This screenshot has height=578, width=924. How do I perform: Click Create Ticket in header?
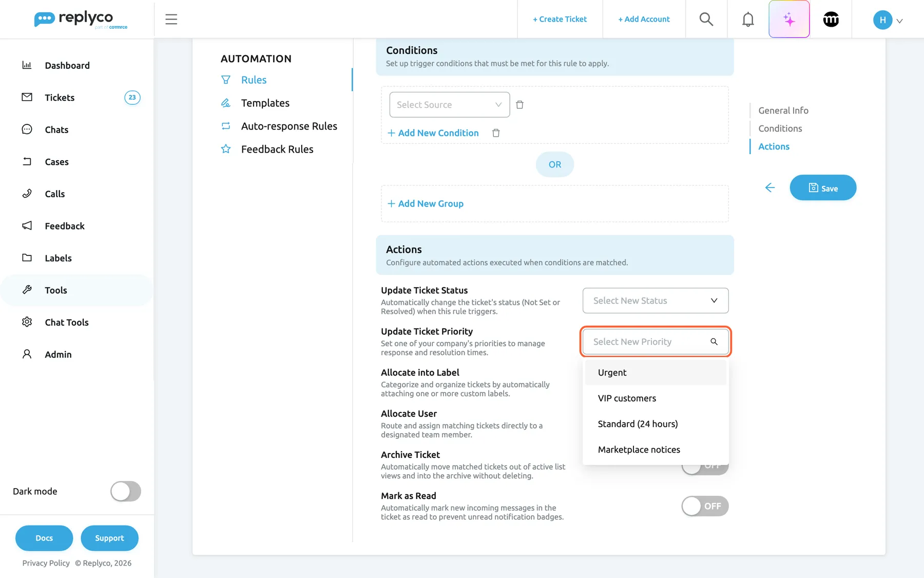click(x=560, y=20)
